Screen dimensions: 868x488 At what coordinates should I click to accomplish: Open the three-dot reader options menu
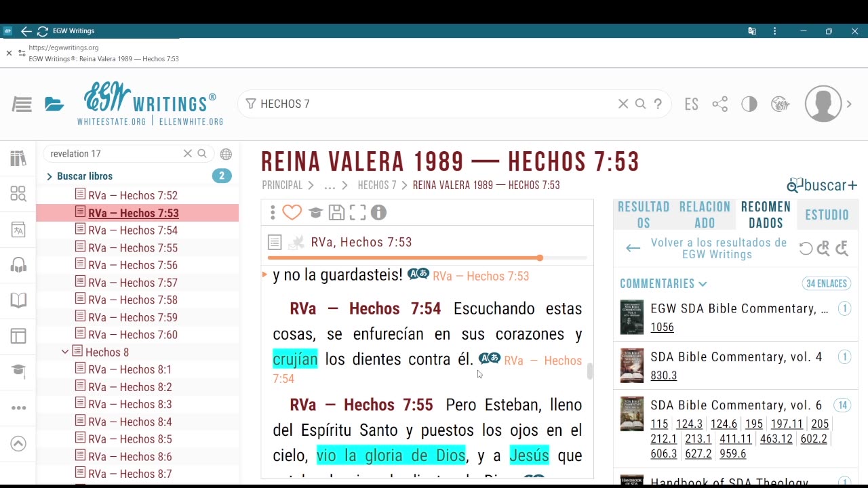pos(273,213)
